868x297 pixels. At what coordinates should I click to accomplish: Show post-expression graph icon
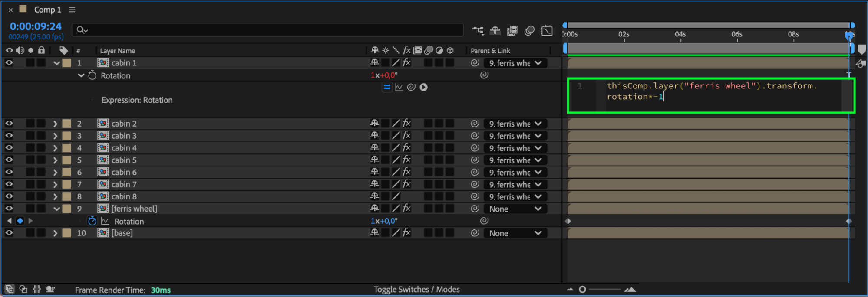pos(399,87)
